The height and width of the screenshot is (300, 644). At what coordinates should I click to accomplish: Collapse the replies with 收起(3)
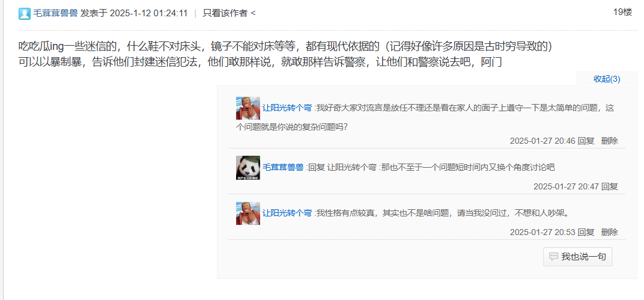click(x=607, y=79)
